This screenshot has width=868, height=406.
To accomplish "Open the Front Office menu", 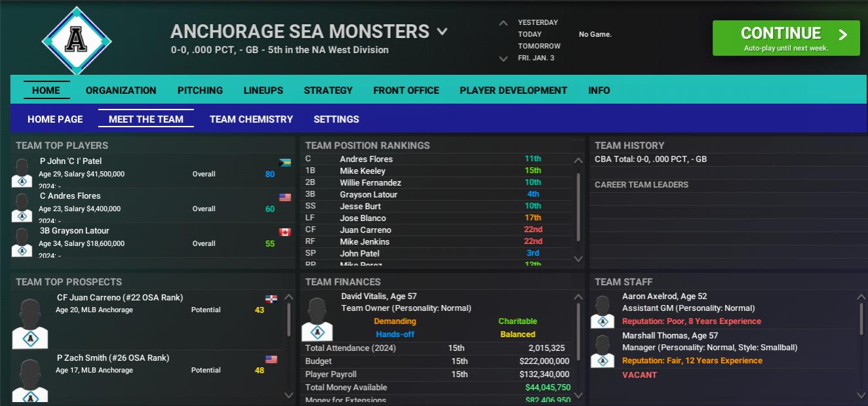I will pyautogui.click(x=406, y=91).
